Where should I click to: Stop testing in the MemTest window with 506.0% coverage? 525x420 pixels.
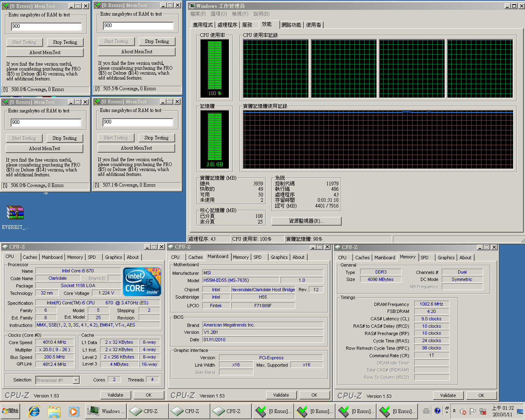pyautogui.click(x=65, y=138)
